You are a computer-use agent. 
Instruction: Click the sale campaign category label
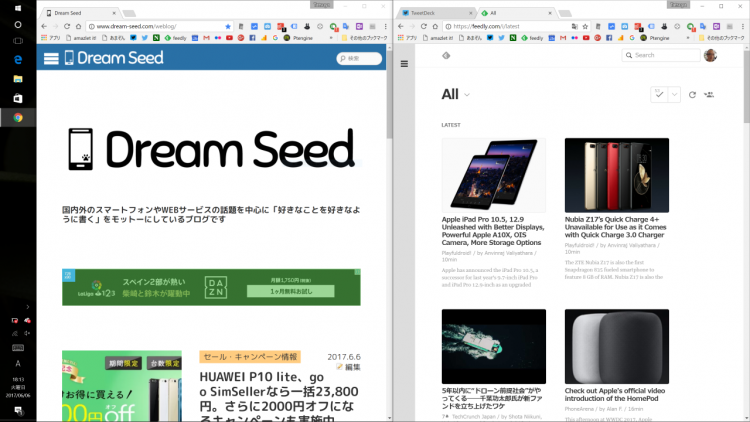click(250, 357)
